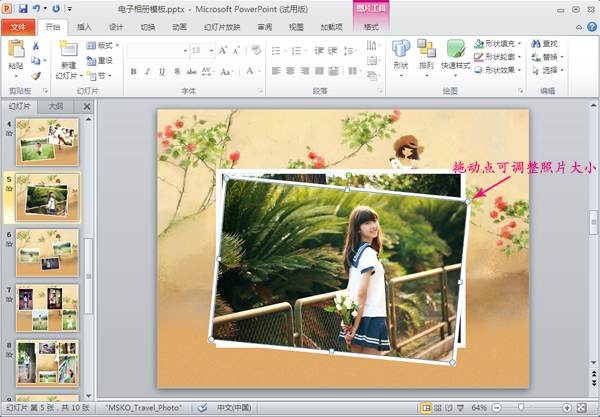
Task: Select slide 7 thumbnail
Action: (x=47, y=308)
